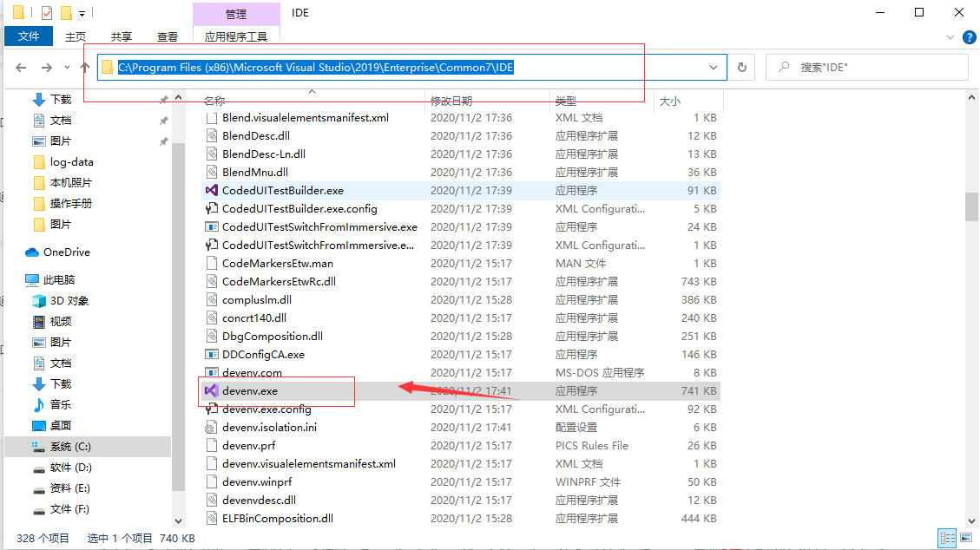Refresh the IDE folder view
This screenshot has width=980, height=550.
[742, 68]
